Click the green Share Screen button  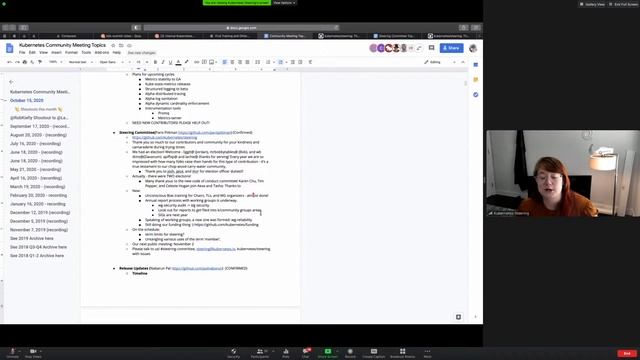point(328,353)
